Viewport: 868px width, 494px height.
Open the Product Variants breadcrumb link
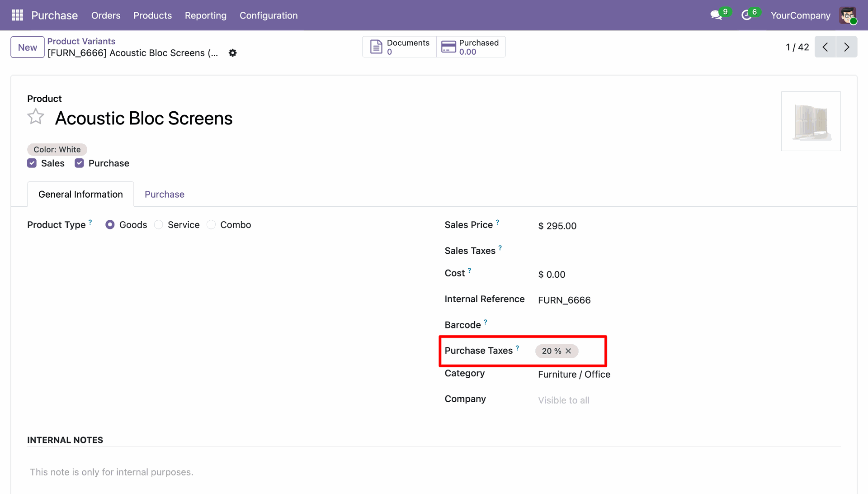[x=81, y=41]
